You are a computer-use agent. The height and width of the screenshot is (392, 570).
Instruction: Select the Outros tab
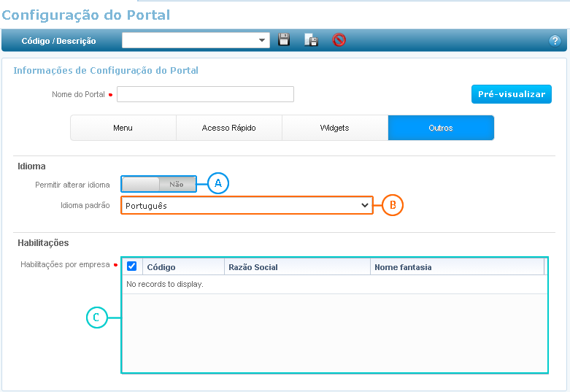tap(441, 128)
